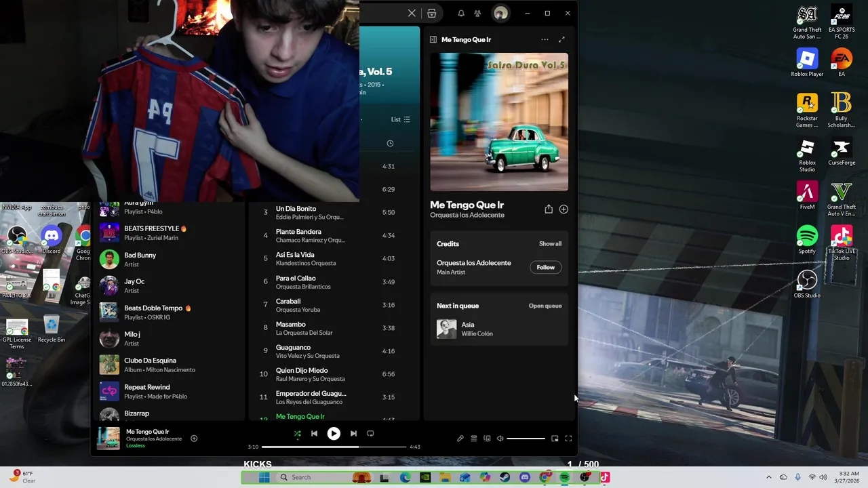Click Show all credits

pyautogui.click(x=550, y=244)
